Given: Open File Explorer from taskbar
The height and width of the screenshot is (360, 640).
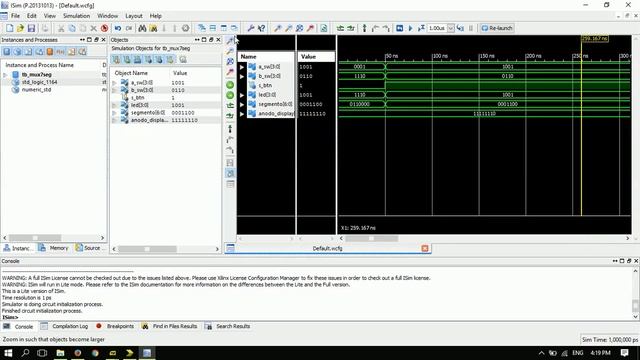Looking at the screenshot, I should click(60, 353).
